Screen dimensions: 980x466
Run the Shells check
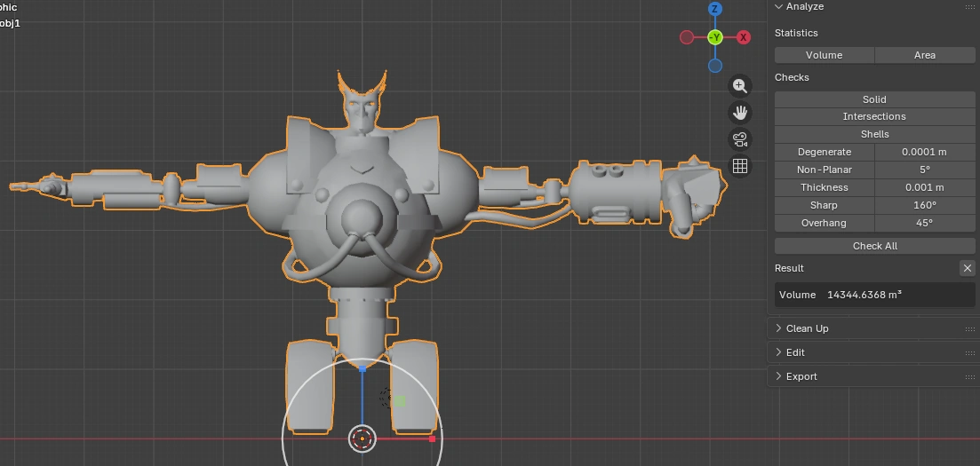point(874,134)
